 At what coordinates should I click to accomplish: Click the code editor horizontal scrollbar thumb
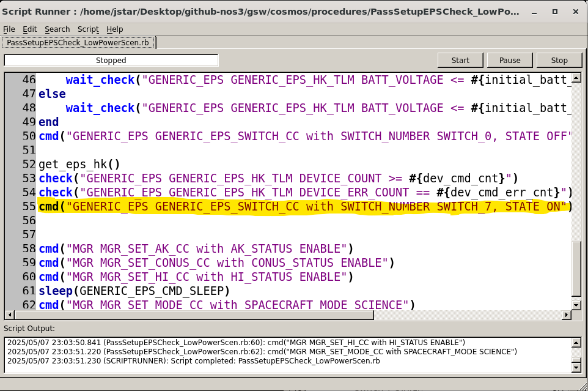pyautogui.click(x=194, y=315)
